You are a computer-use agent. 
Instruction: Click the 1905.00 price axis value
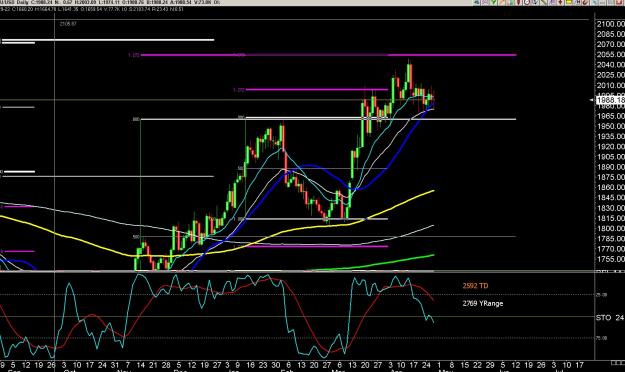[611, 157]
